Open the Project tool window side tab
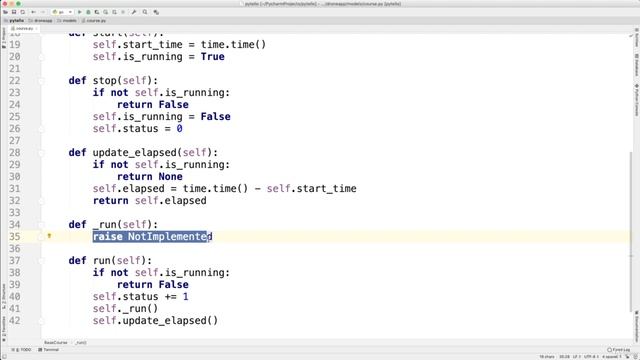 pyautogui.click(x=4, y=38)
